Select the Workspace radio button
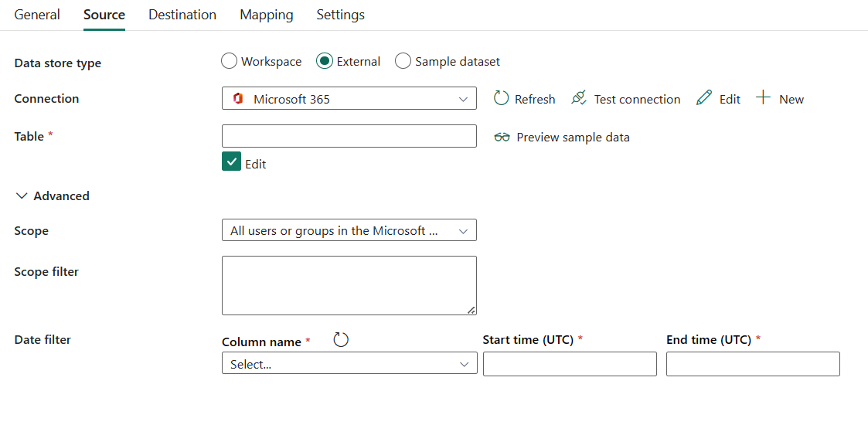The height and width of the screenshot is (425, 868). pyautogui.click(x=229, y=61)
